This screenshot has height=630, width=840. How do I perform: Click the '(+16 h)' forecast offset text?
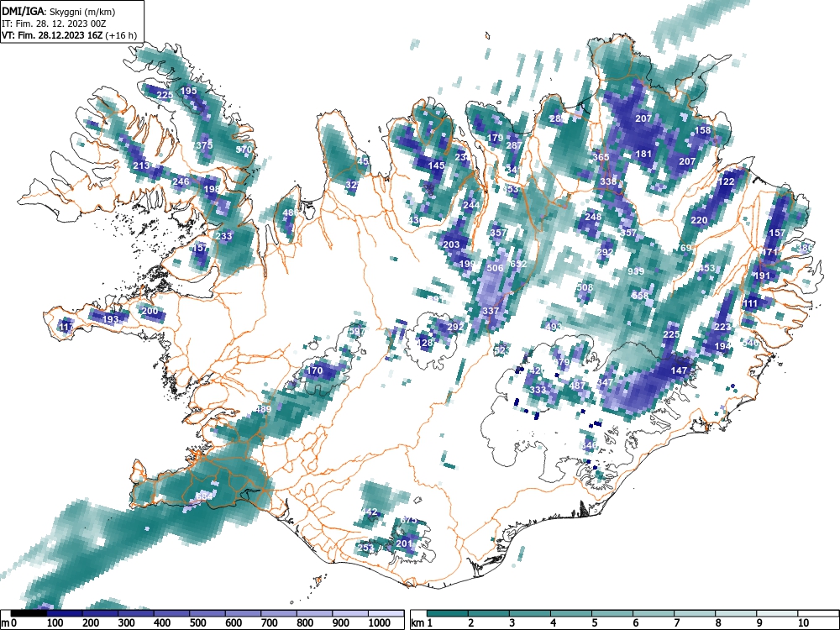122,35
